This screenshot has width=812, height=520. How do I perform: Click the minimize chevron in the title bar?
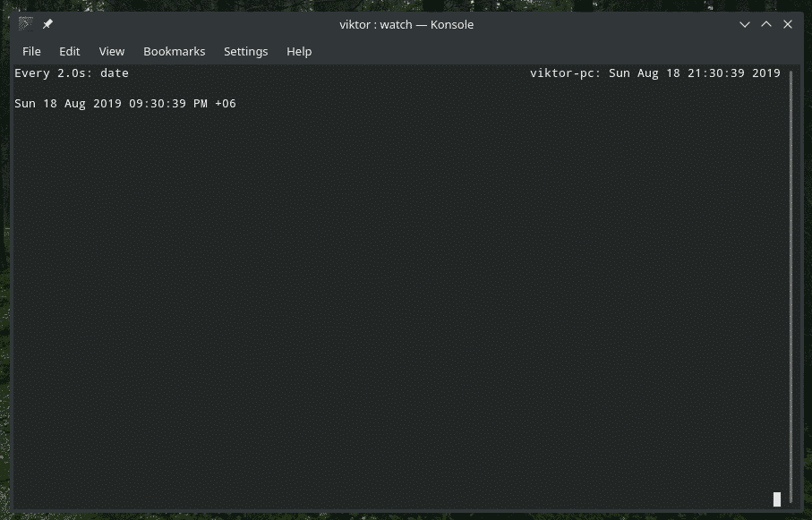[745, 24]
